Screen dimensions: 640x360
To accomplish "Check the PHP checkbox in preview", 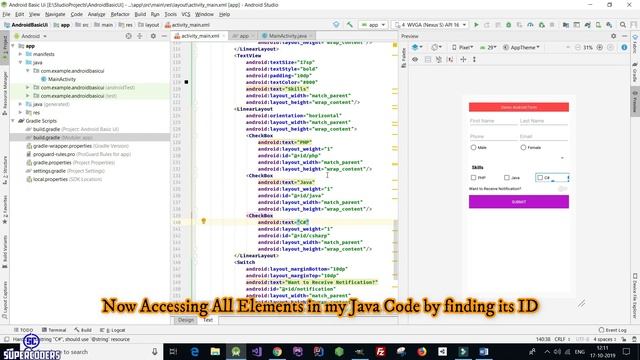I will [473, 178].
